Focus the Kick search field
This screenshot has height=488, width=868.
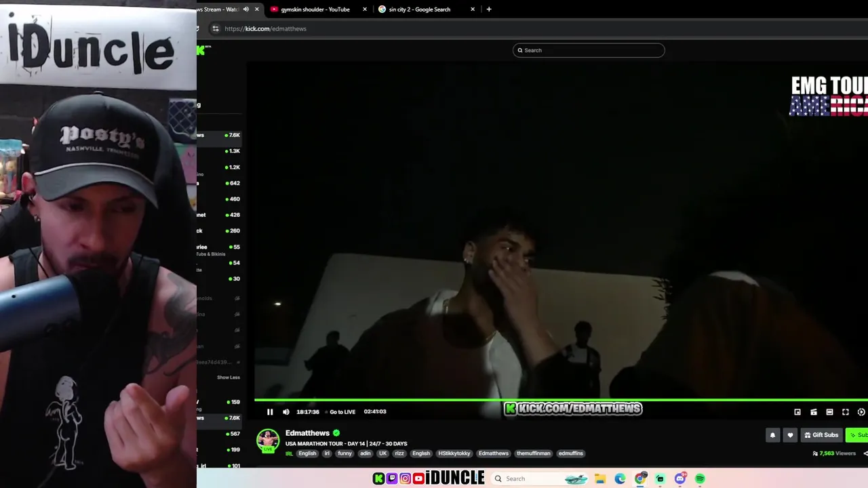(589, 50)
